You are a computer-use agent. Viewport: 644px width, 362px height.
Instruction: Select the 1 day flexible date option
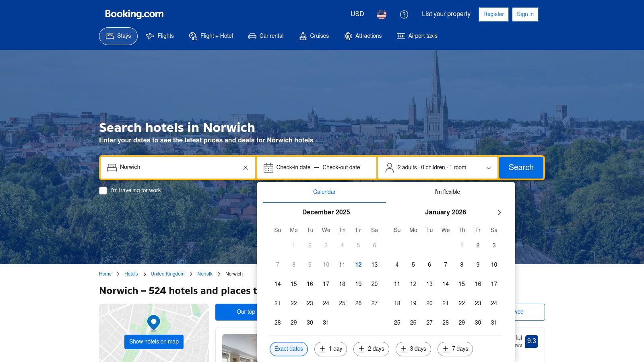(330, 349)
